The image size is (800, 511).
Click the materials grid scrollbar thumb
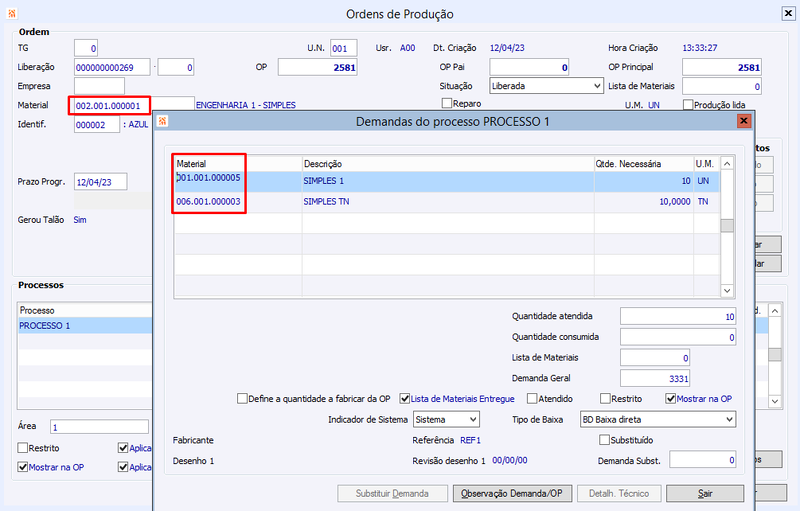coord(727,225)
